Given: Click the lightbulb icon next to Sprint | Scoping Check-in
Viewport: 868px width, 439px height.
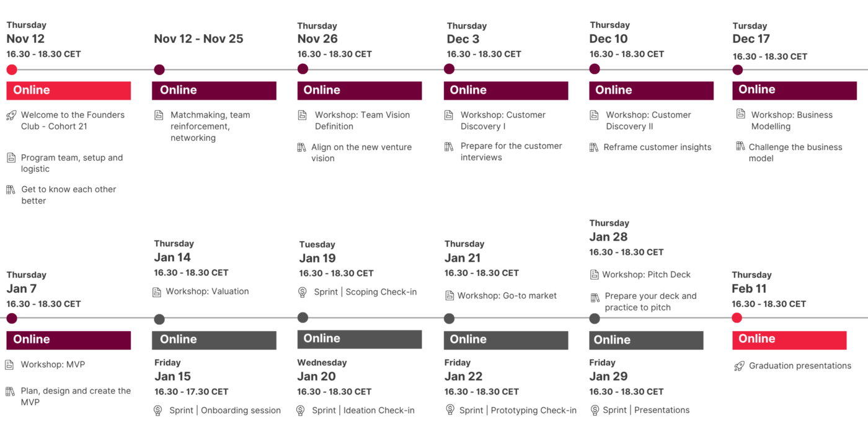Looking at the screenshot, I should coord(303,291).
